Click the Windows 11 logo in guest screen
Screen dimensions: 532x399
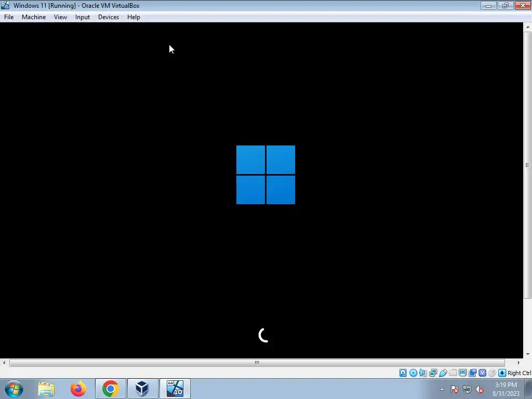pos(265,175)
